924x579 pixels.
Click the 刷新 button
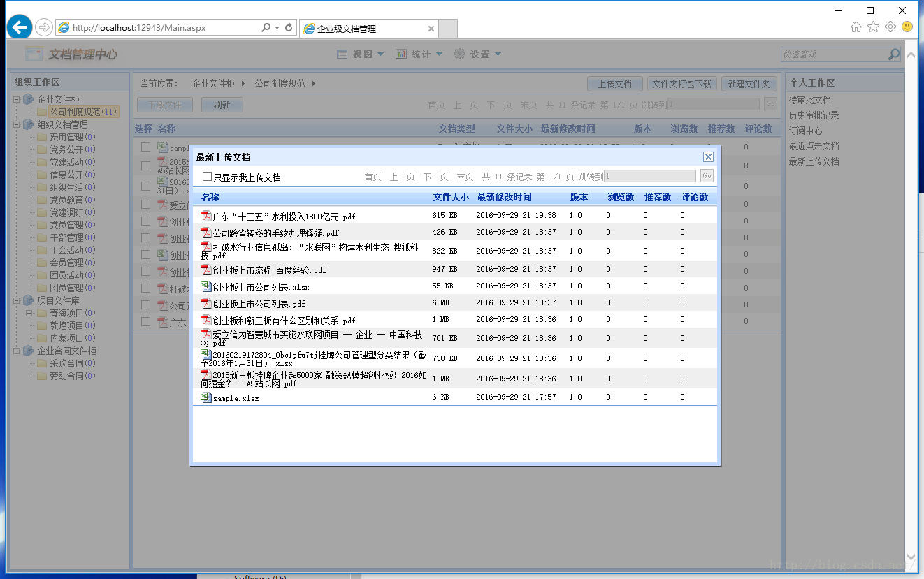(222, 105)
